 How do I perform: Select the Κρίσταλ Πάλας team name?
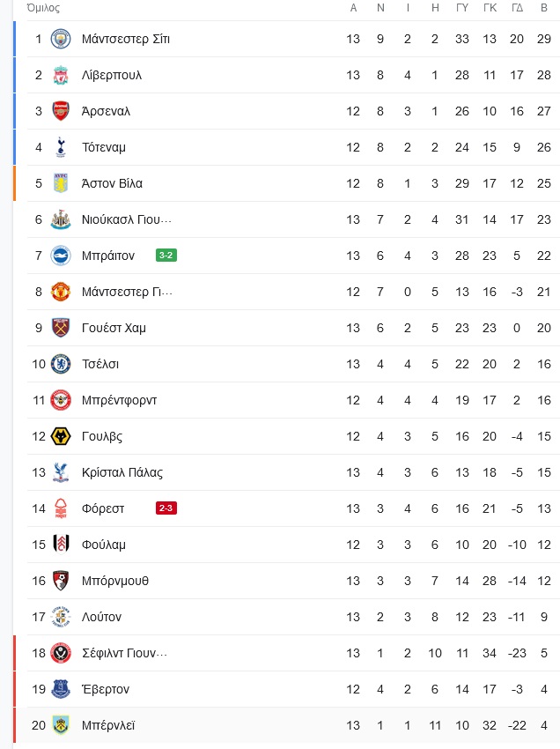tap(122, 472)
